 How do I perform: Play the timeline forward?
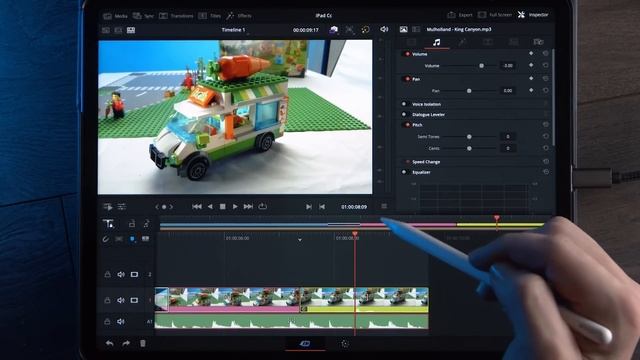pos(235,207)
